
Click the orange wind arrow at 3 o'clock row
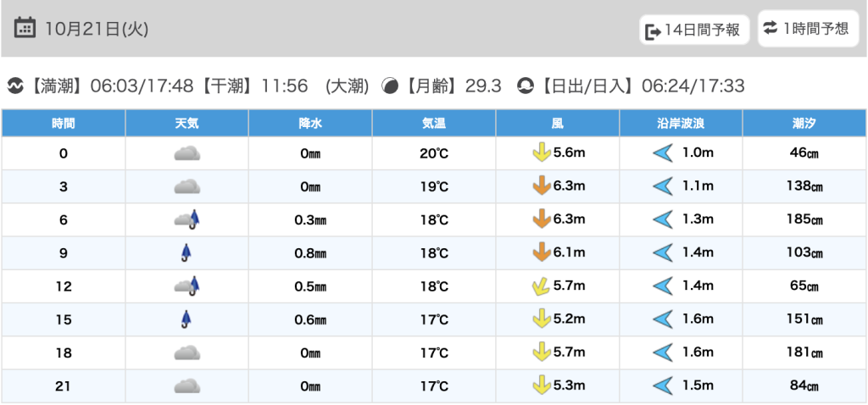[539, 186]
